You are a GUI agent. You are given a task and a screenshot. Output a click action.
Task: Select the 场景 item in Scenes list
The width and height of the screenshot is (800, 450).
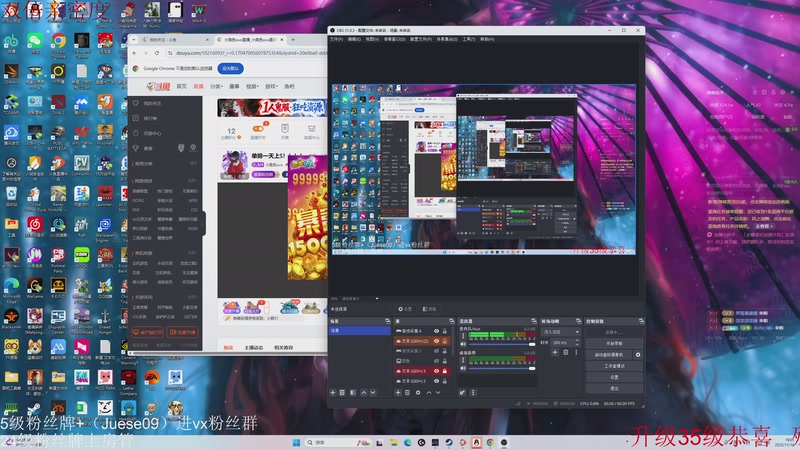(360, 331)
